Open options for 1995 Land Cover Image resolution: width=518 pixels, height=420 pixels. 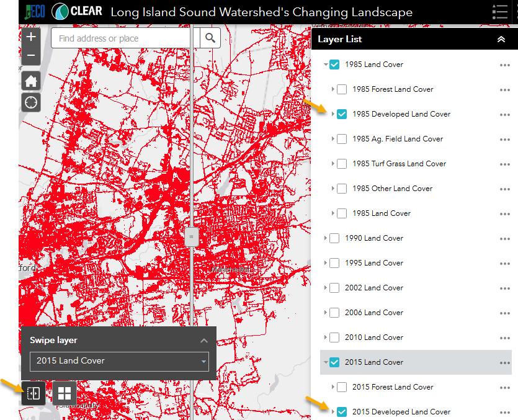[505, 264]
